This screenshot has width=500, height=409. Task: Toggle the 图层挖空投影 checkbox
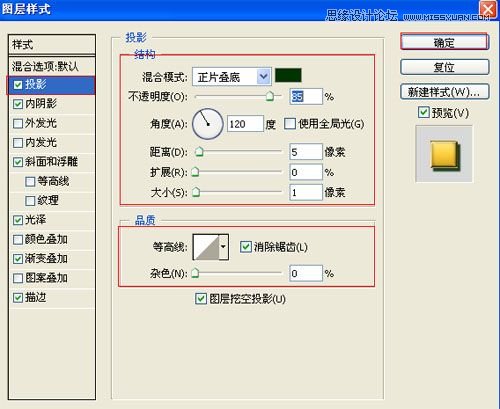pyautogui.click(x=200, y=298)
